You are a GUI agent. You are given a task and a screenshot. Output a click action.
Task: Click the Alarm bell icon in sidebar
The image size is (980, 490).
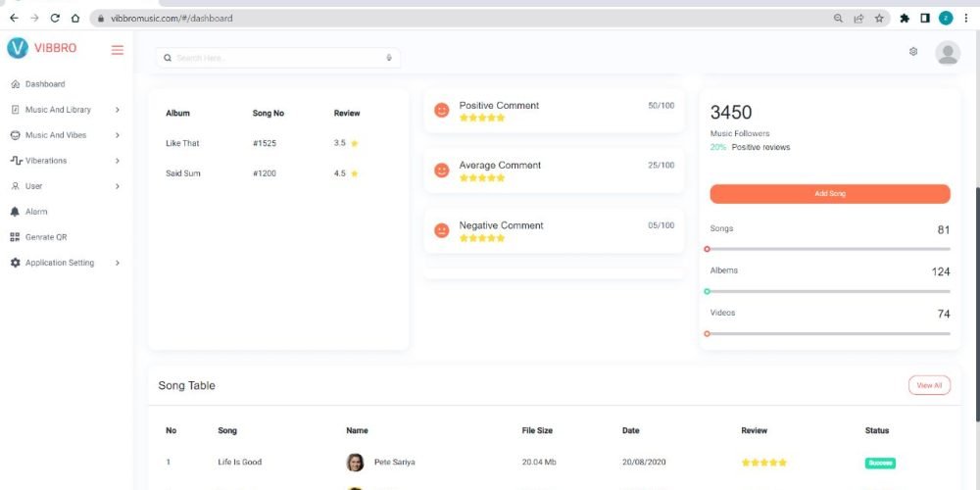15,212
